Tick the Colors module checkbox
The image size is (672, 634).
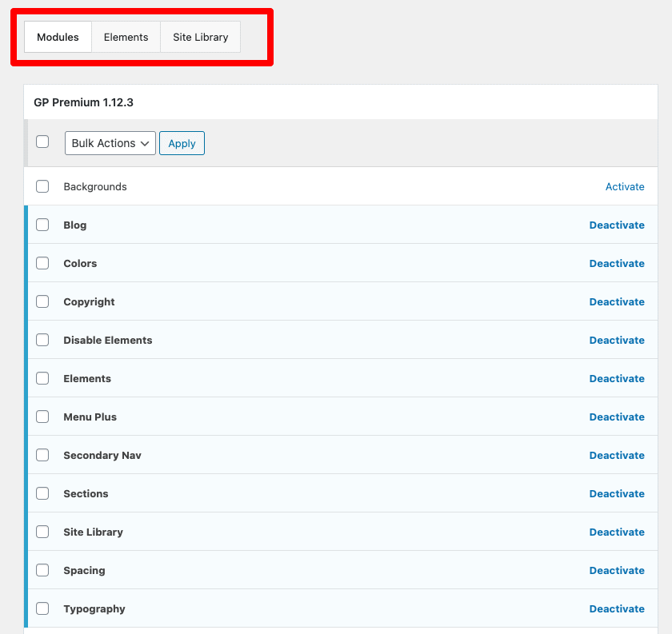pyautogui.click(x=42, y=263)
